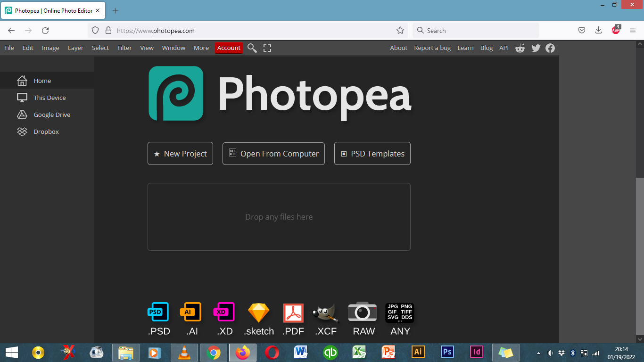Go back to the previous page
Viewport: 644px width, 362px height.
11,31
